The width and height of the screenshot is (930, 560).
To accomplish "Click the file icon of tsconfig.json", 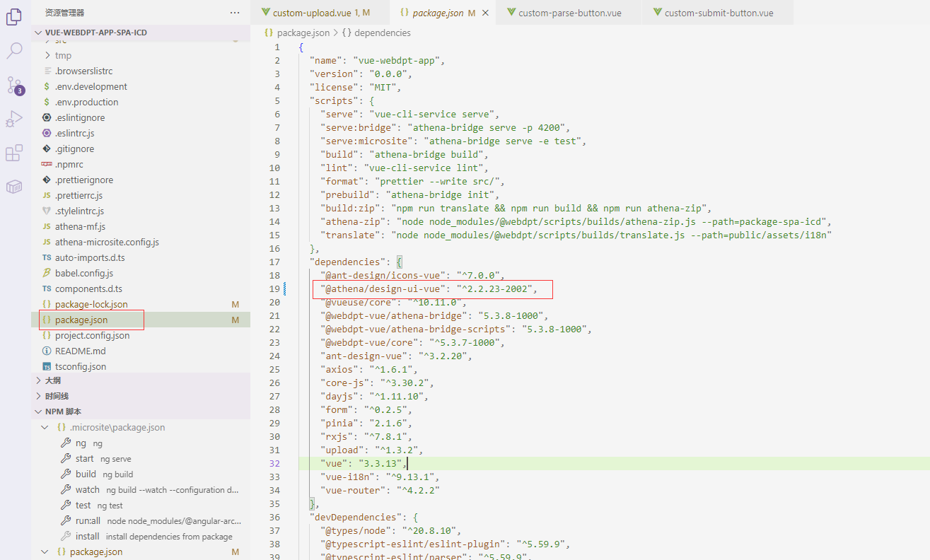I will [x=47, y=367].
